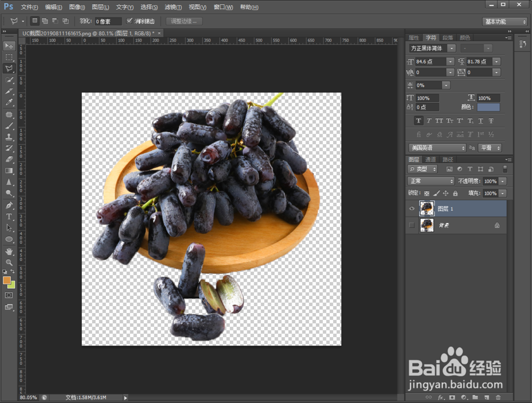Select the Rectangular Marquee tool
Screen dimensions: 532x403
coord(9,57)
